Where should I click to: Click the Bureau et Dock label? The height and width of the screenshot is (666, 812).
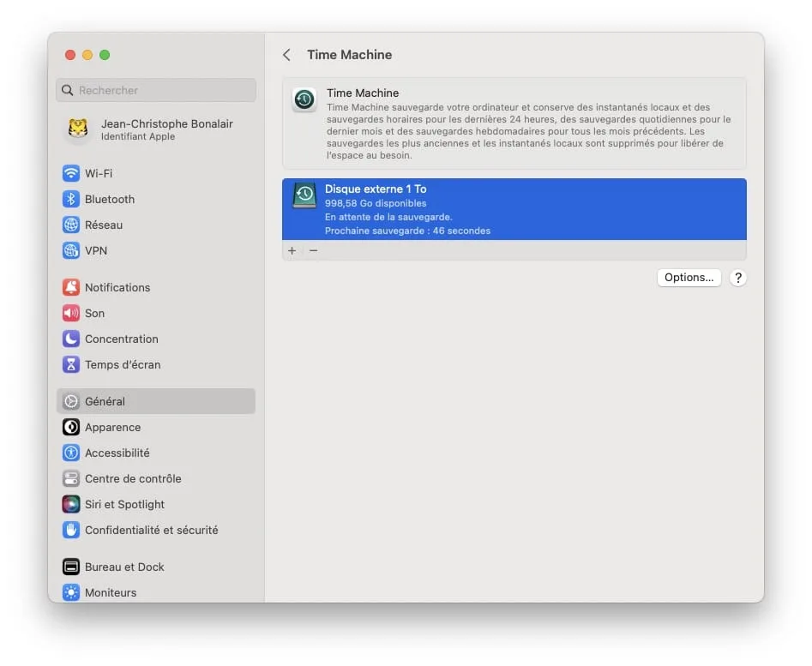pyautogui.click(x=125, y=567)
